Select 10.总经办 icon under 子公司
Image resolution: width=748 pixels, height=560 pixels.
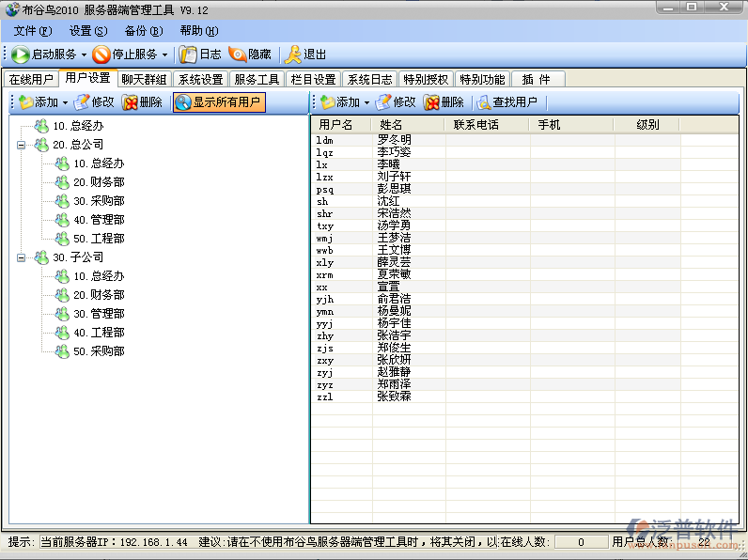pyautogui.click(x=62, y=276)
